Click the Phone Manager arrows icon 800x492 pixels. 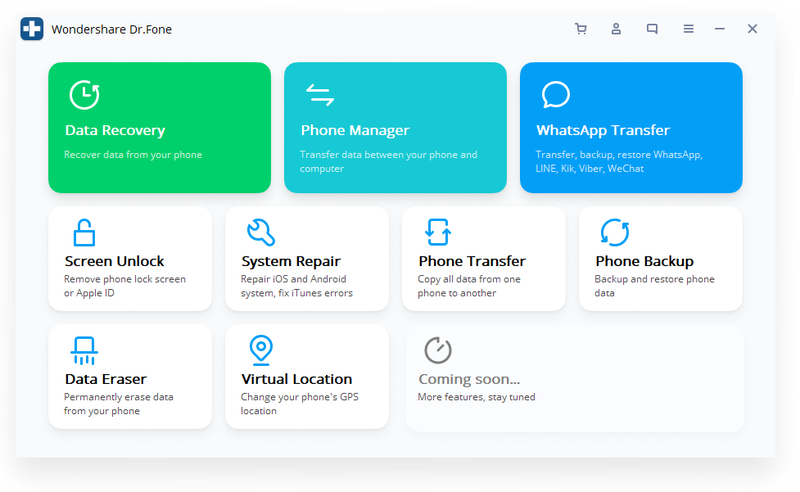(x=320, y=95)
